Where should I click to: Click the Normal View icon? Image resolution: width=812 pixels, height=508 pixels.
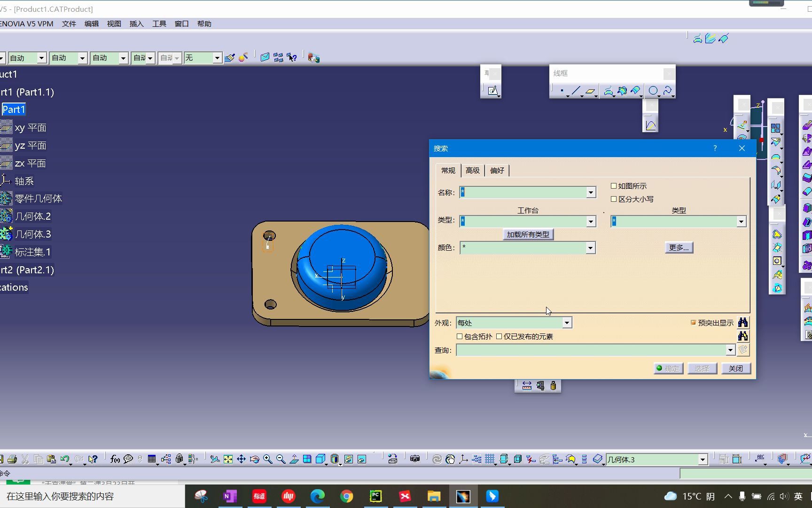pyautogui.click(x=294, y=459)
